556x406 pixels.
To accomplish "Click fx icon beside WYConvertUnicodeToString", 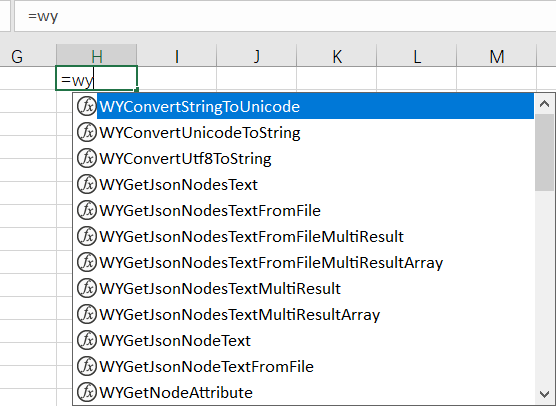I will (x=87, y=132).
